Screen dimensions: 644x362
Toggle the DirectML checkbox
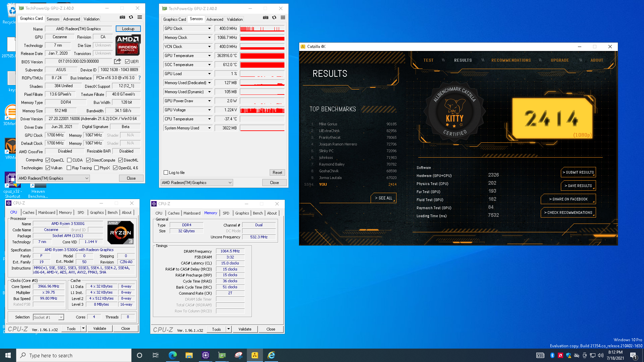point(120,160)
